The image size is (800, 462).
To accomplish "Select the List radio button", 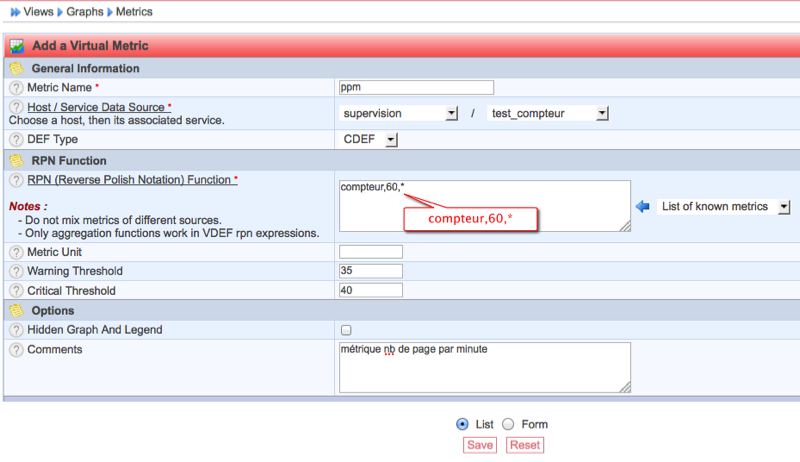I will pos(461,424).
